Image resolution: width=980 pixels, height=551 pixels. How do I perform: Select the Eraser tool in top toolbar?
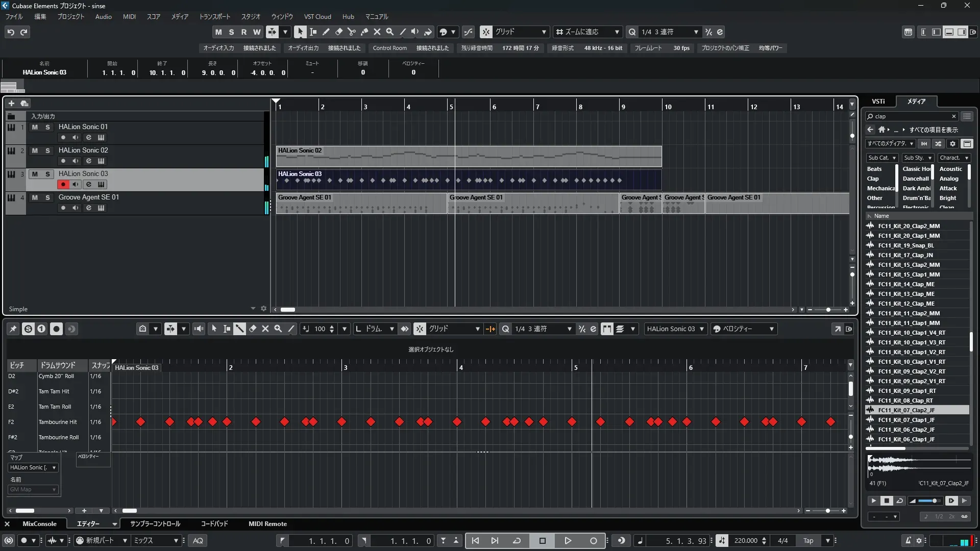[338, 32]
